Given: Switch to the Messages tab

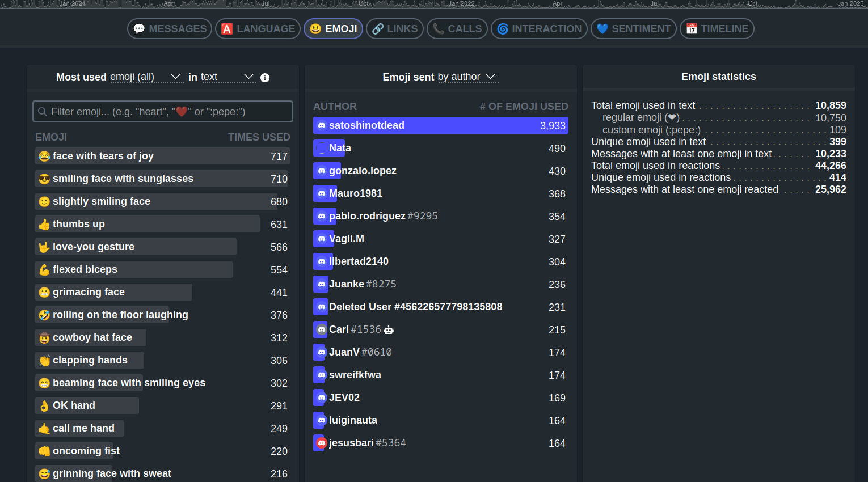Looking at the screenshot, I should coord(170,29).
